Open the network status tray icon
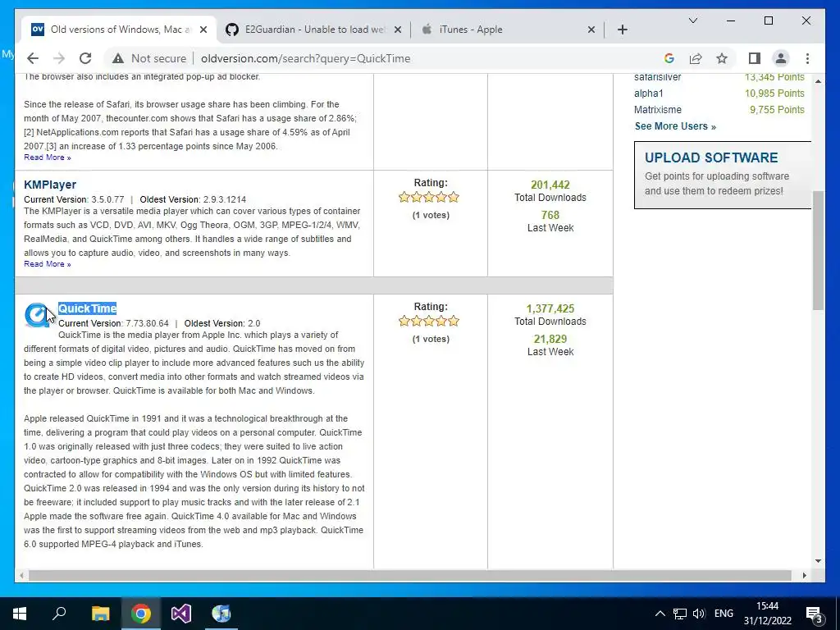This screenshot has height=630, width=840. (x=680, y=614)
